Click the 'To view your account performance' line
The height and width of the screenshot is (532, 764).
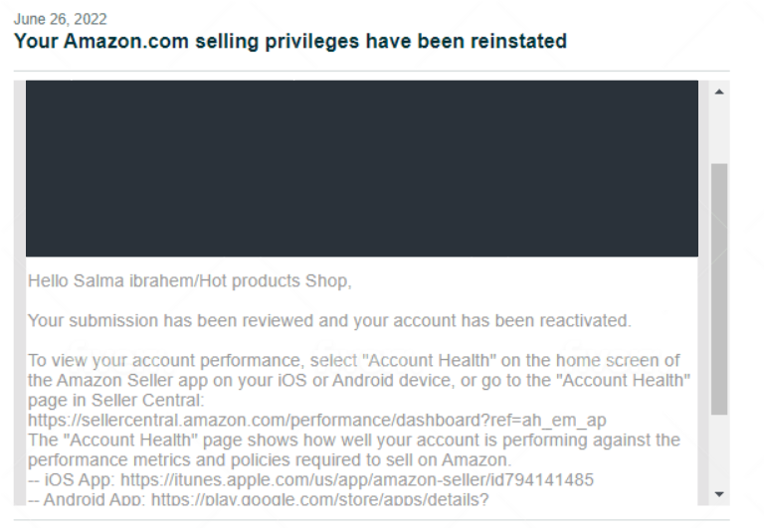(x=354, y=361)
